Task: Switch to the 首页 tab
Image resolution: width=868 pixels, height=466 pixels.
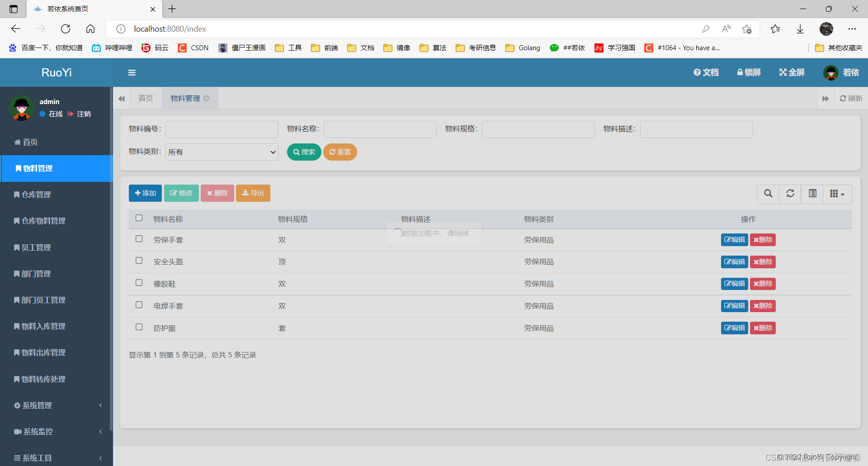Action: point(146,98)
